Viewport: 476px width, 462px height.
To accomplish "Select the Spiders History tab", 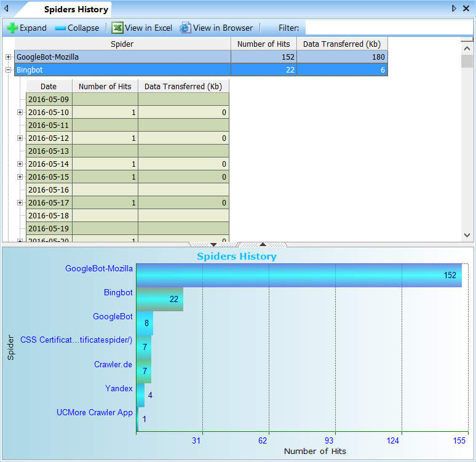I will (76, 9).
